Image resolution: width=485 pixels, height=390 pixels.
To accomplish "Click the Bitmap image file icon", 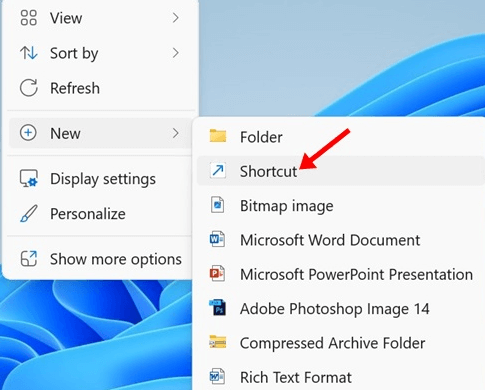I will point(217,205).
